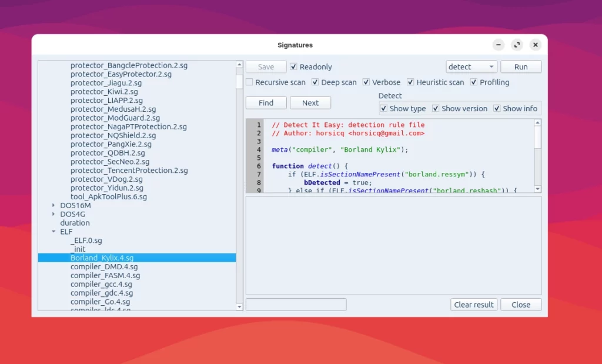Image resolution: width=602 pixels, height=364 pixels.
Task: Enable Recursive scan option
Action: pos(250,82)
